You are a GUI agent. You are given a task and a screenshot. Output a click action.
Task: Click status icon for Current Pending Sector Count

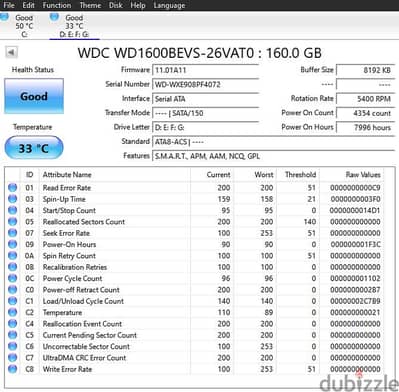coord(13,335)
